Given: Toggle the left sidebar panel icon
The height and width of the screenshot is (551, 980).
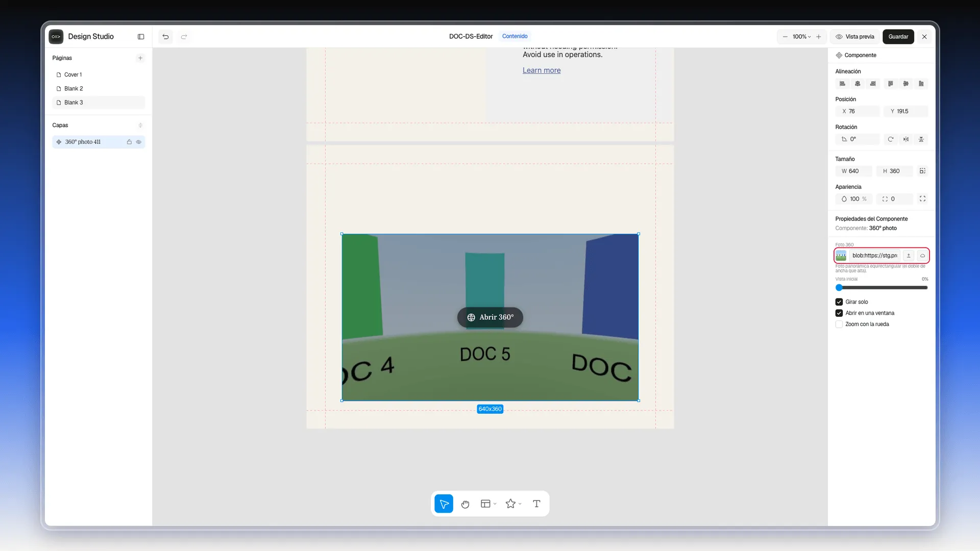Looking at the screenshot, I should (141, 37).
